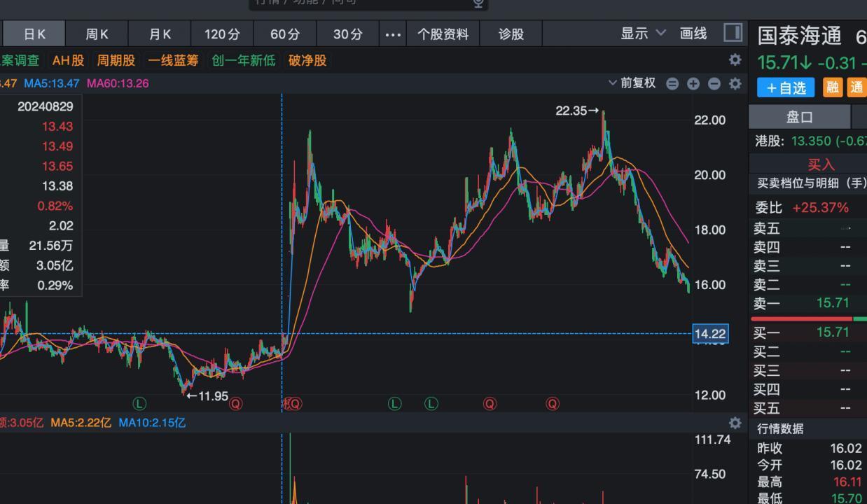Click the circled minus zoom-out icon
This screenshot has height=504, width=867.
[x=714, y=83]
